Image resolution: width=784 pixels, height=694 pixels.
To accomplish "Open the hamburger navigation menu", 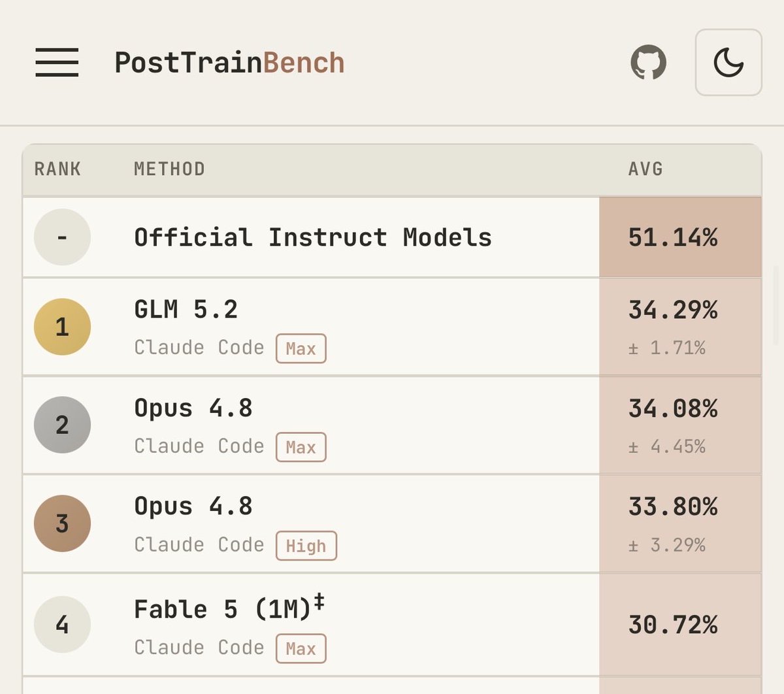I will pyautogui.click(x=57, y=63).
